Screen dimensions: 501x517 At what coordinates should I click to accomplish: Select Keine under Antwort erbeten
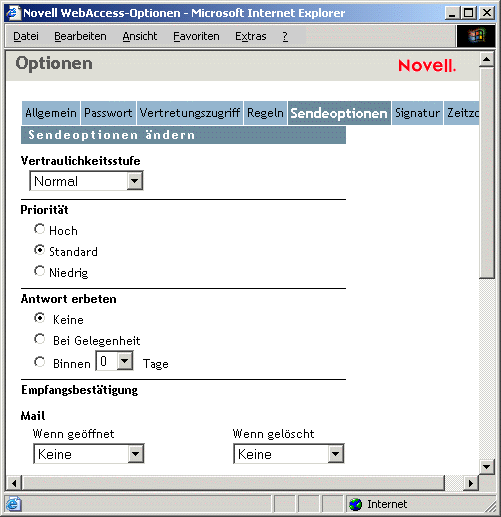click(39, 318)
